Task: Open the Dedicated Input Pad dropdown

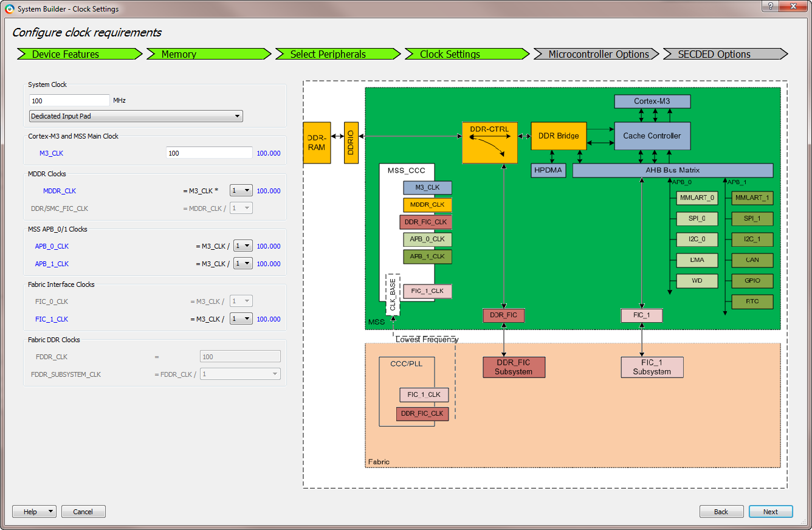Action: point(136,116)
